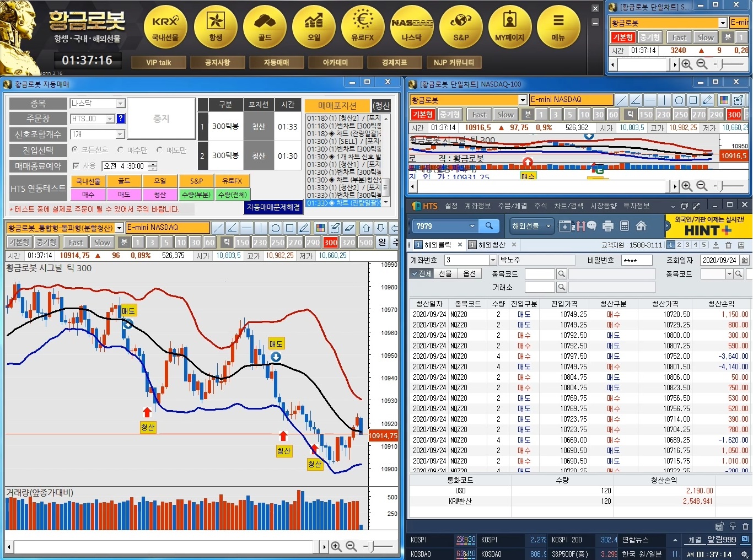Toggle the 옵션 filter in HTS window
Screen dimensions: 753x560
coord(469,273)
